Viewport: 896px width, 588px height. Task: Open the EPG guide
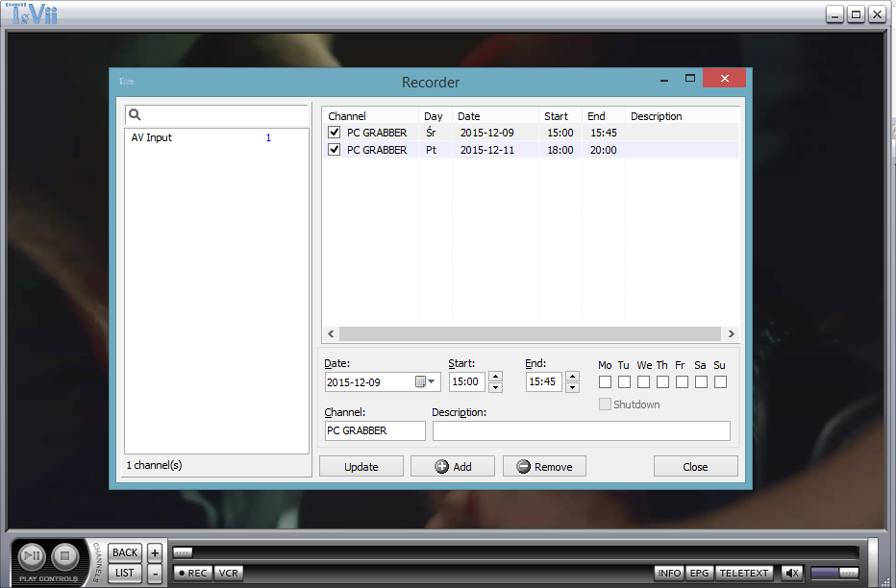click(x=699, y=573)
